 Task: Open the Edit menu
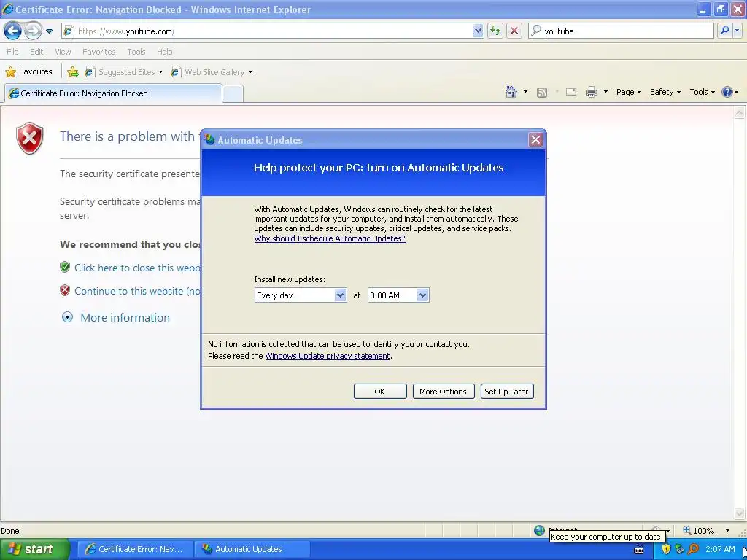pos(36,52)
